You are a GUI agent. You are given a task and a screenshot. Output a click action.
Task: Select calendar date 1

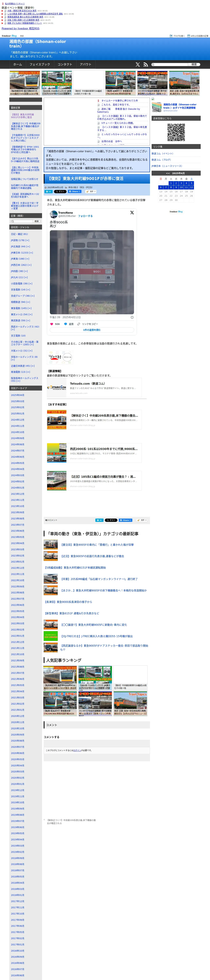(171, 183)
